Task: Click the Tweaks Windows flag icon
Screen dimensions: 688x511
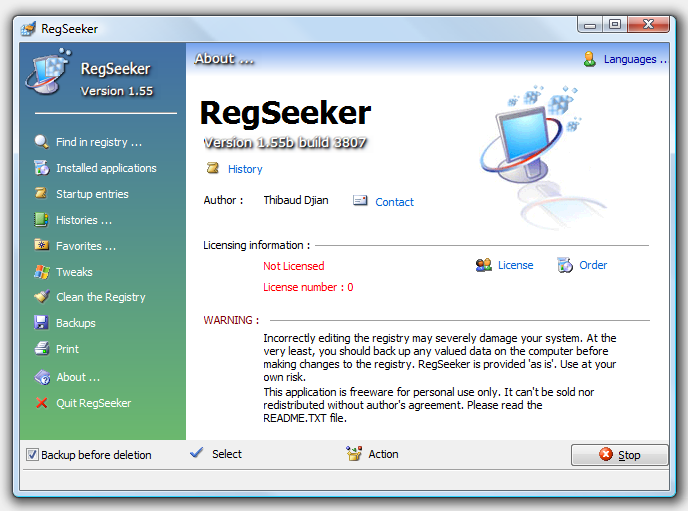Action: (42, 272)
